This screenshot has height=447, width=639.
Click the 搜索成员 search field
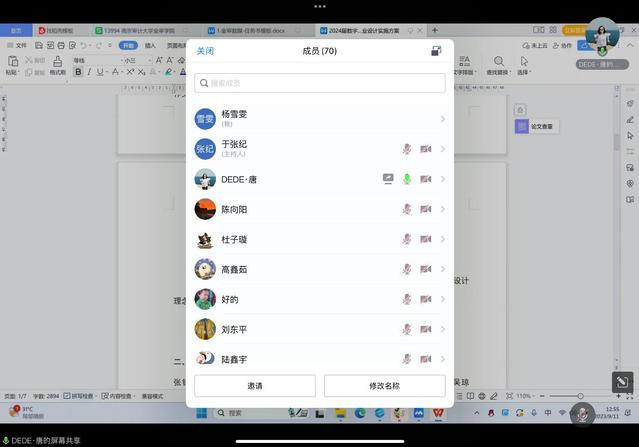[320, 83]
